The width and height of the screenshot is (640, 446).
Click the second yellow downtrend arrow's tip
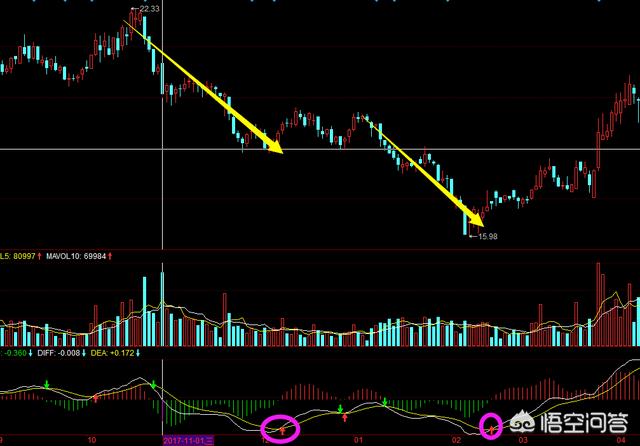click(481, 222)
